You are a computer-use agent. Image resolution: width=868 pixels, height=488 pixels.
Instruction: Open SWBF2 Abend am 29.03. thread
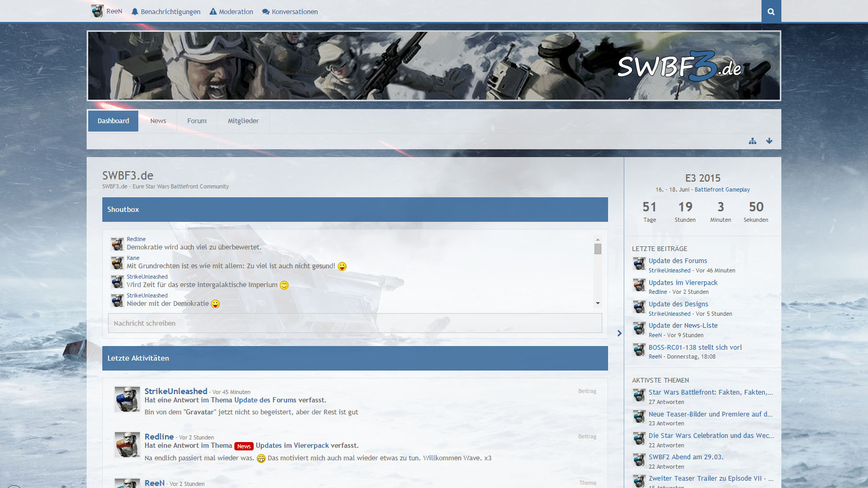pos(686,457)
